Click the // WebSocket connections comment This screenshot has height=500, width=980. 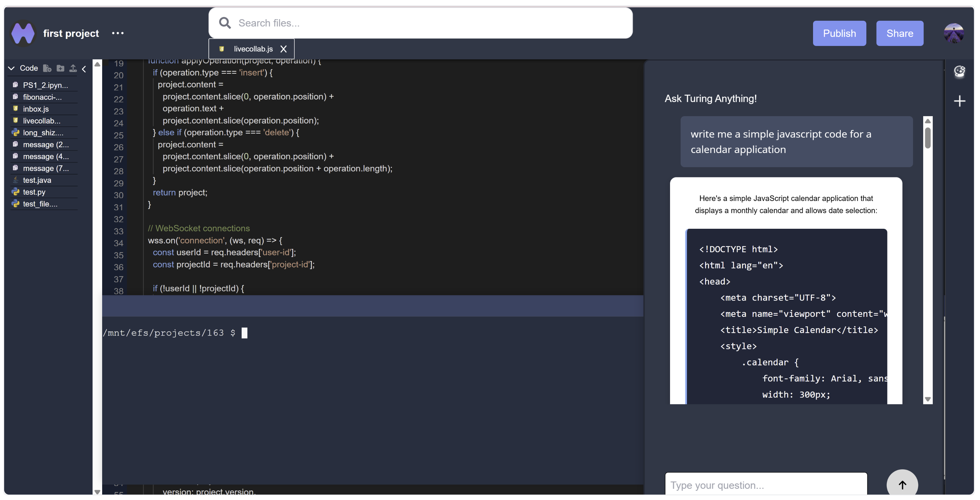[199, 228]
